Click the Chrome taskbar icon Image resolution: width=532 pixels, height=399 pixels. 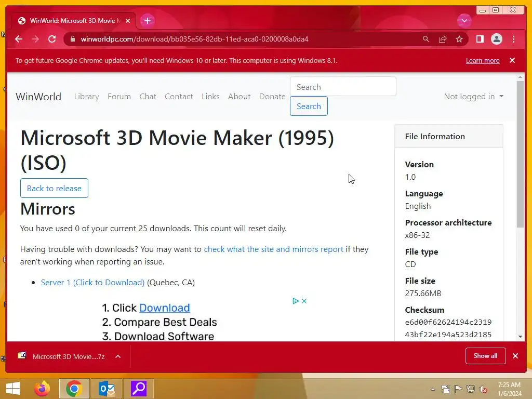[x=74, y=389]
